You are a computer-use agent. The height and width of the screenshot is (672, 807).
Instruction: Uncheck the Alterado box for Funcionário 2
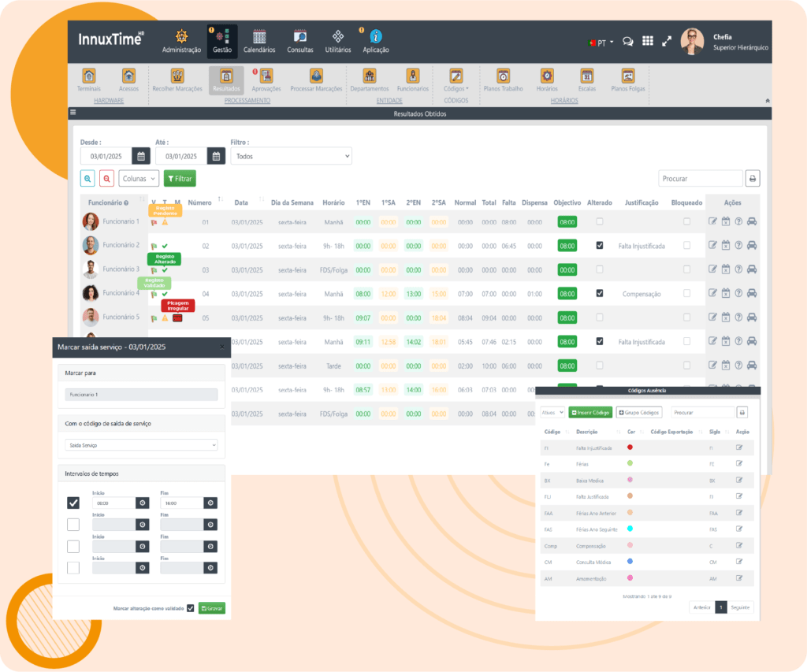pyautogui.click(x=600, y=246)
